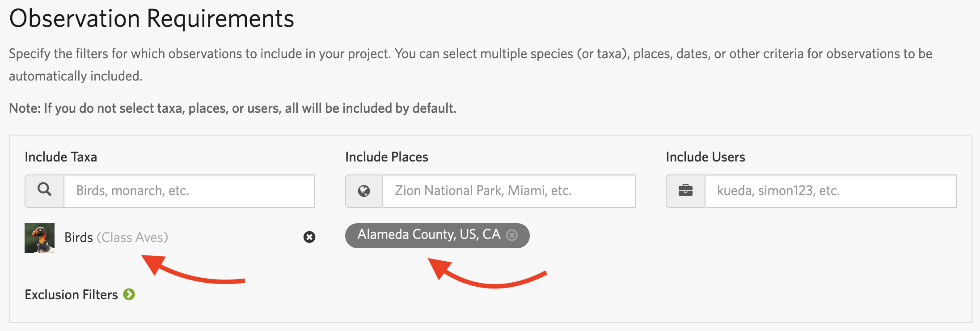Focus the Include Taxa search field
The image size is (980, 331).
pyautogui.click(x=189, y=191)
